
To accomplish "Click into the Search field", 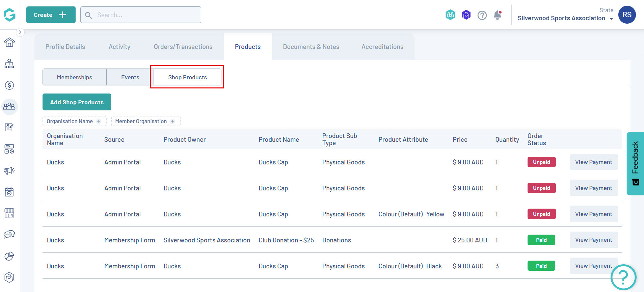I will pyautogui.click(x=145, y=15).
